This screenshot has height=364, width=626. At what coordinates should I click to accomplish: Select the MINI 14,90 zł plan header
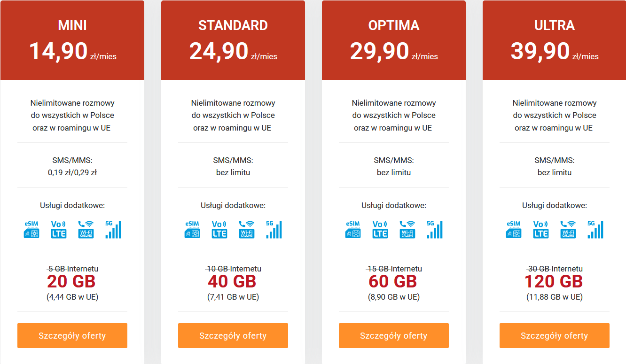click(72, 40)
